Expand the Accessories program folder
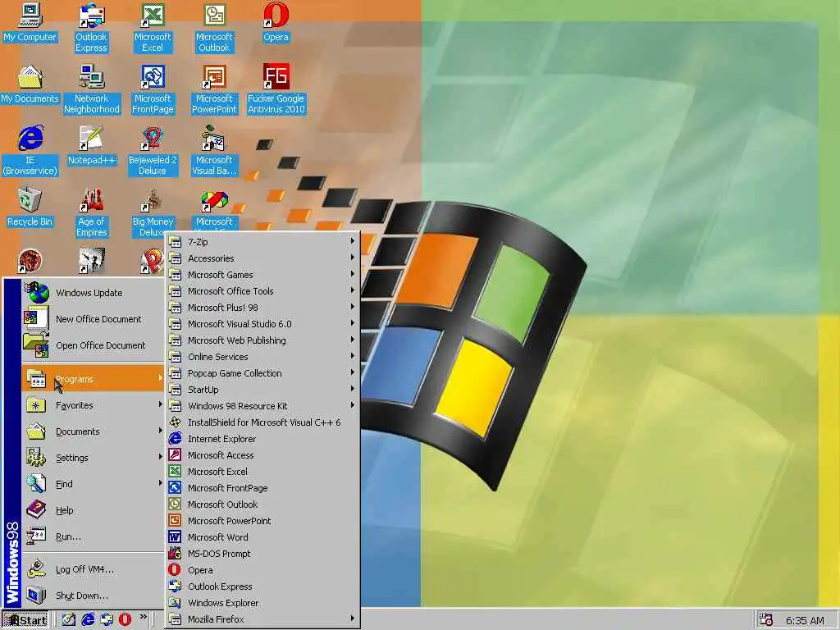This screenshot has width=840, height=630. click(x=262, y=258)
